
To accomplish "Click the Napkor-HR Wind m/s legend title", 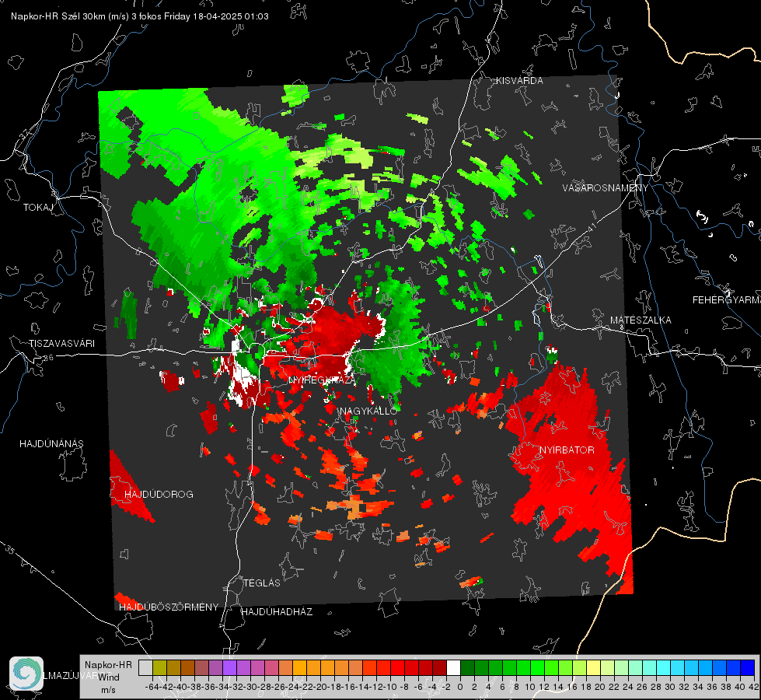I will (x=108, y=677).
